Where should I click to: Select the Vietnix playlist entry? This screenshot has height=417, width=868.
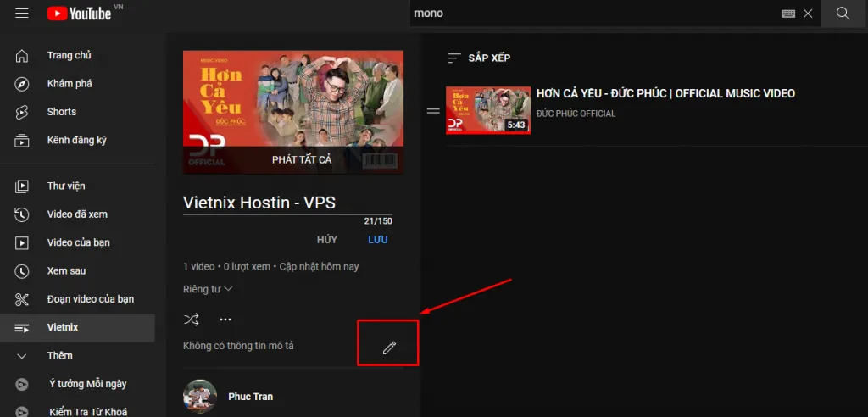pos(77,327)
